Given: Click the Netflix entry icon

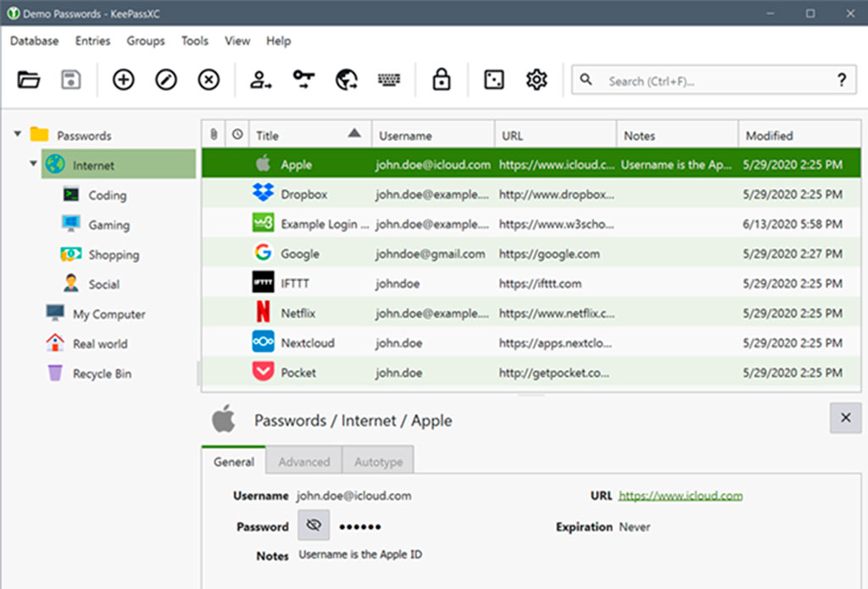Looking at the screenshot, I should coord(263,312).
